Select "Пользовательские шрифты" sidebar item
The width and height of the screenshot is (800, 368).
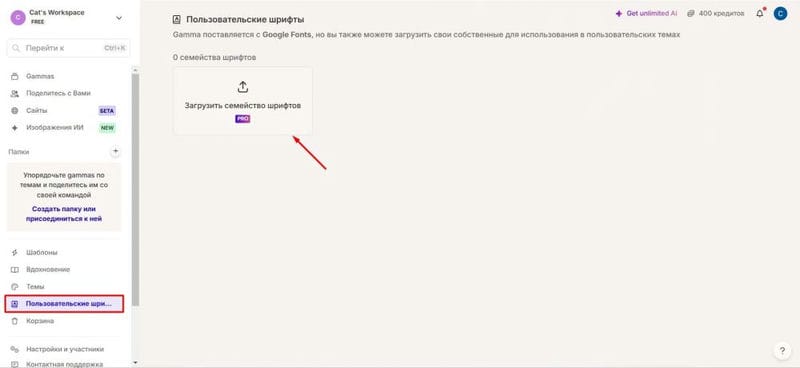pos(64,304)
